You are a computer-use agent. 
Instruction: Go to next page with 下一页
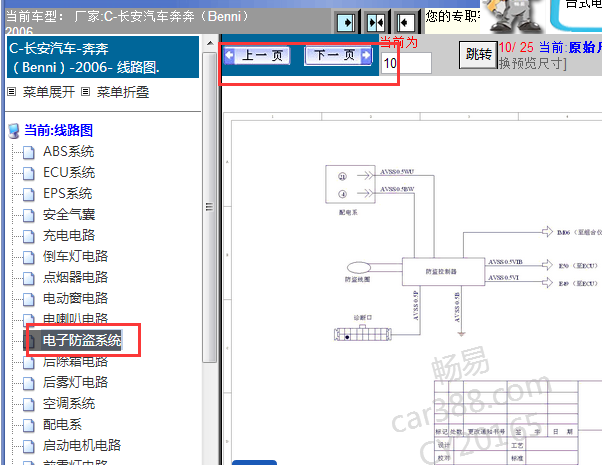tap(338, 56)
